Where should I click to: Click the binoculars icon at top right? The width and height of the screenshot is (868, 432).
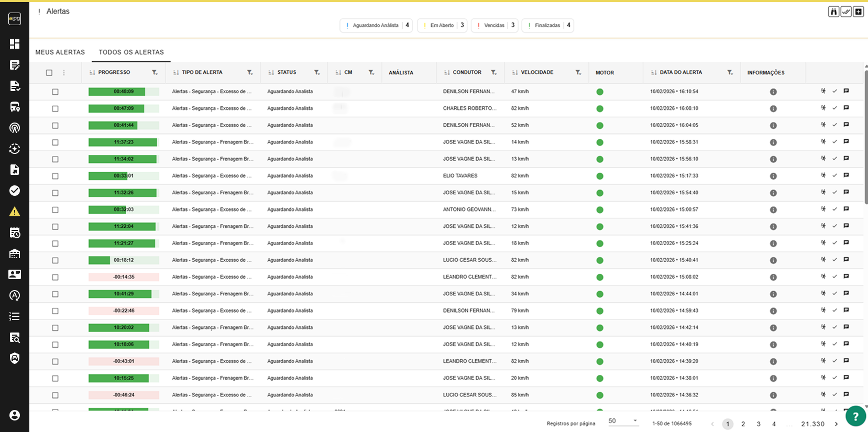coord(833,12)
